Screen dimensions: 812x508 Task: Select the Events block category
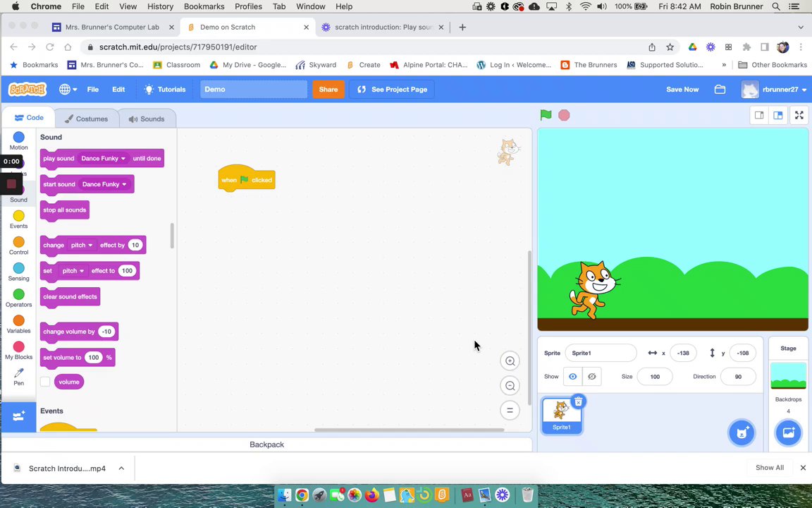(x=18, y=219)
